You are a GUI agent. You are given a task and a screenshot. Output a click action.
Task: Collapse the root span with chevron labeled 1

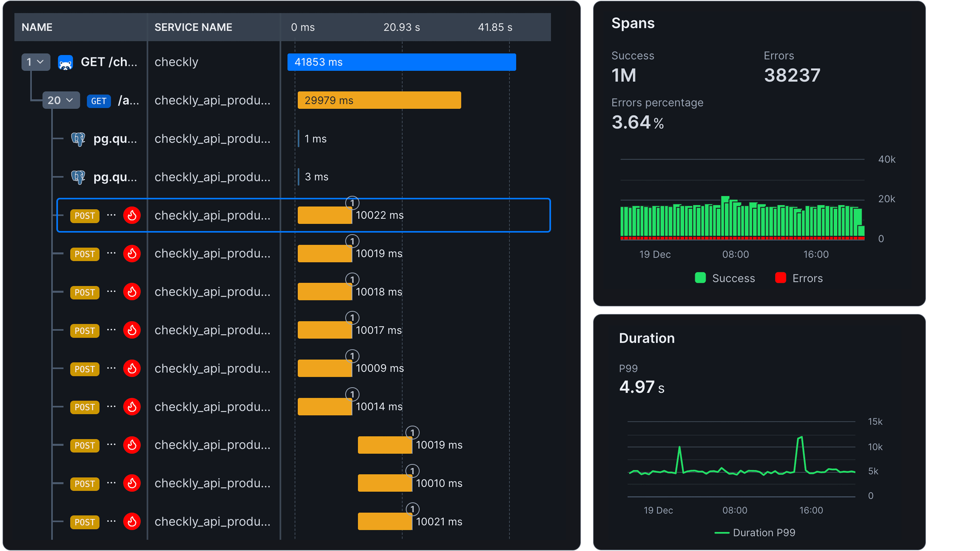[35, 62]
